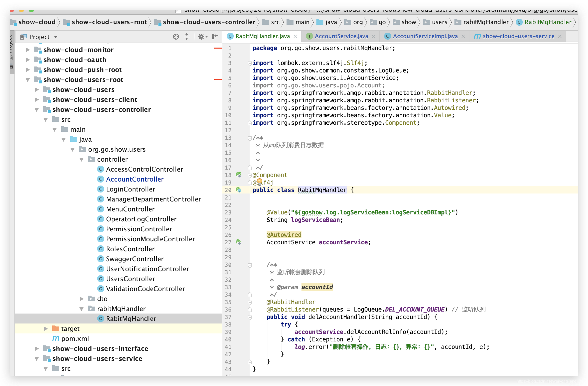Select RabitMqHandler in project tree
Screen dimensions: 588x386
131,319
